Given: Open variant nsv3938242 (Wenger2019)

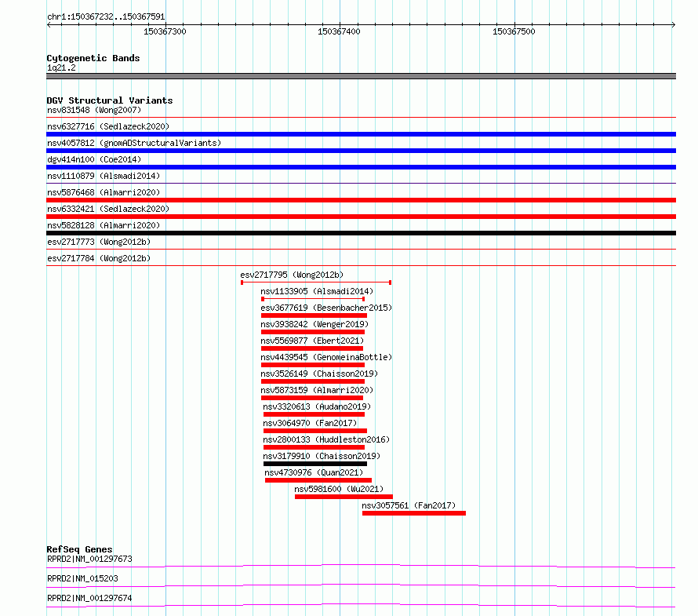Looking at the screenshot, I should pos(314,324).
